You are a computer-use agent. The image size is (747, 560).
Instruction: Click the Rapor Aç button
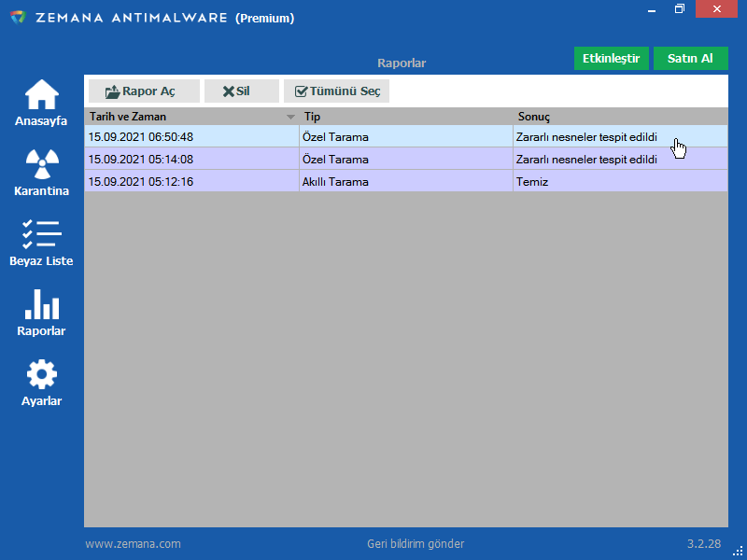coord(144,91)
